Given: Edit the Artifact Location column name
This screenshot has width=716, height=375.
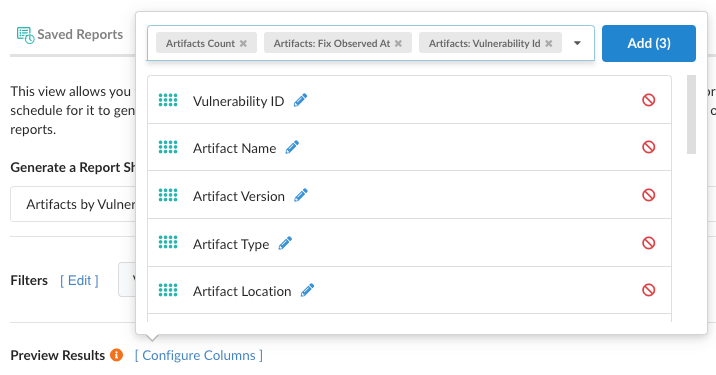Looking at the screenshot, I should pos(307,290).
